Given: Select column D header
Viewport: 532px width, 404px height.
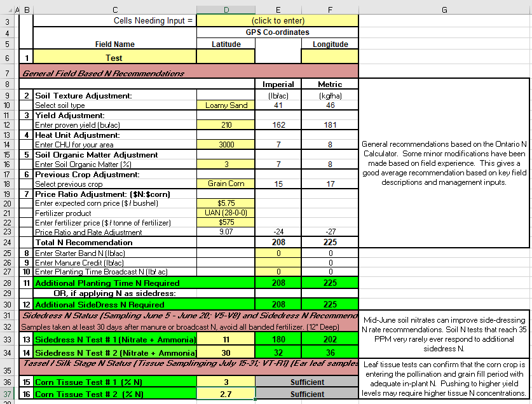Looking at the screenshot, I should (x=226, y=10).
